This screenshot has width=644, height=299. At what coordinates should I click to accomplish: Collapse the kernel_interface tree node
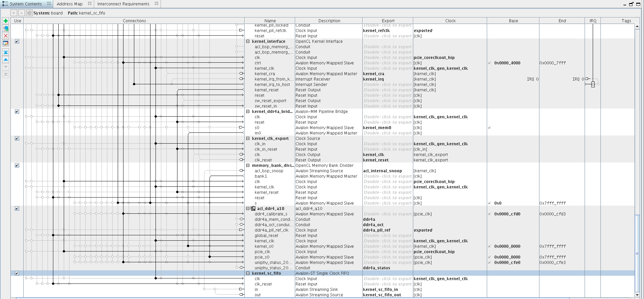point(248,41)
